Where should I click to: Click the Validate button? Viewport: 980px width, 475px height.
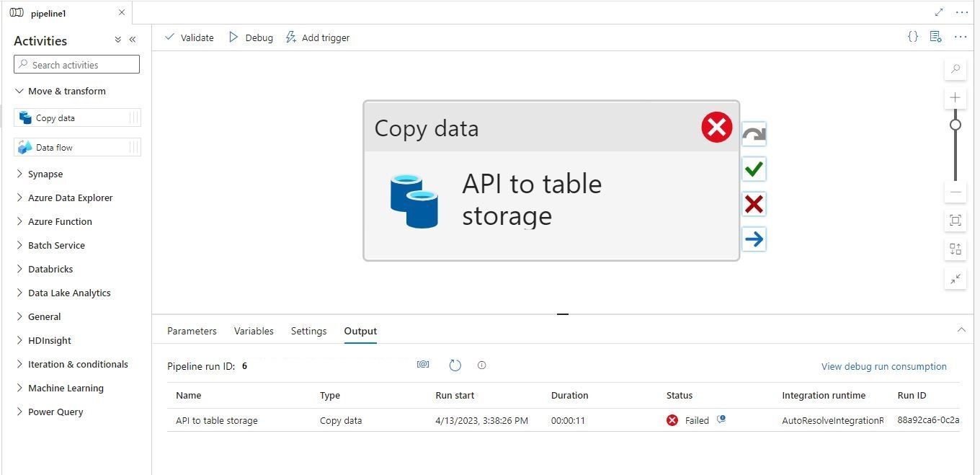point(190,37)
